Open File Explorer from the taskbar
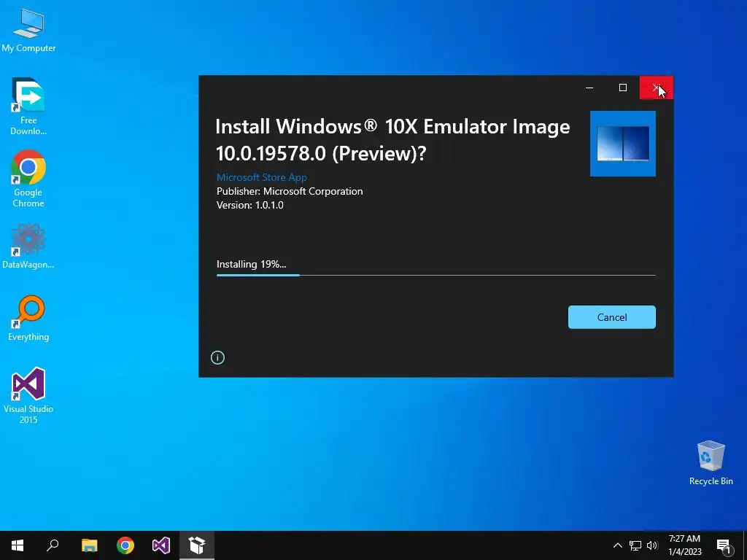The height and width of the screenshot is (560, 747). 89,545
